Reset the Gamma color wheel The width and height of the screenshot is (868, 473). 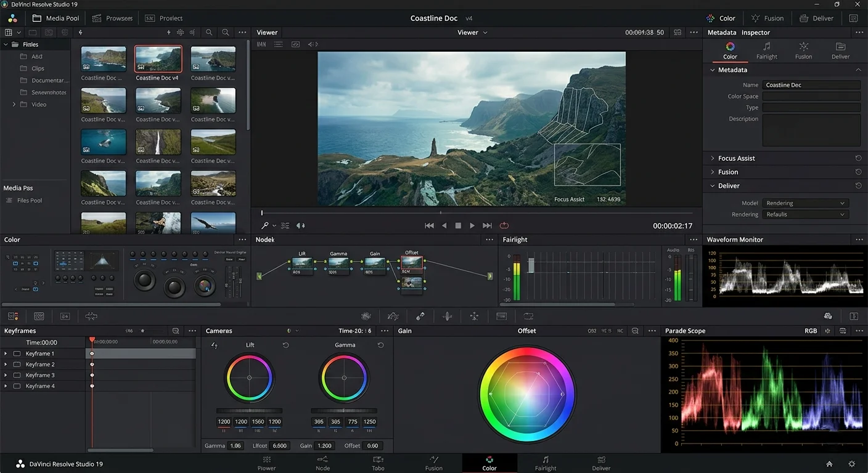tap(380, 345)
